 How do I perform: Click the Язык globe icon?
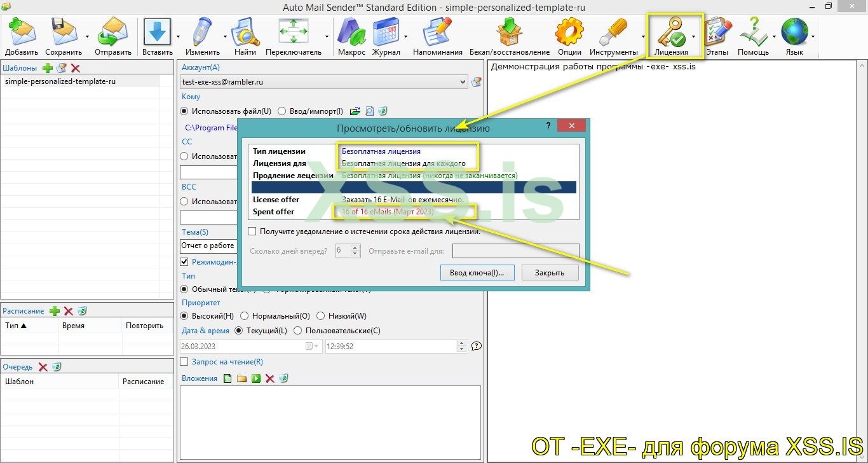coord(794,32)
